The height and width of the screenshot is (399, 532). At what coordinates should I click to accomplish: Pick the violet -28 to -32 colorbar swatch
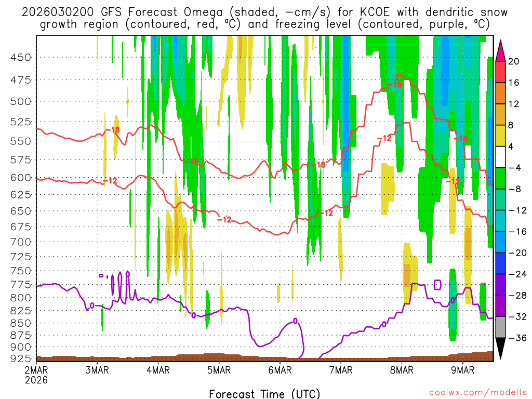coord(500,306)
